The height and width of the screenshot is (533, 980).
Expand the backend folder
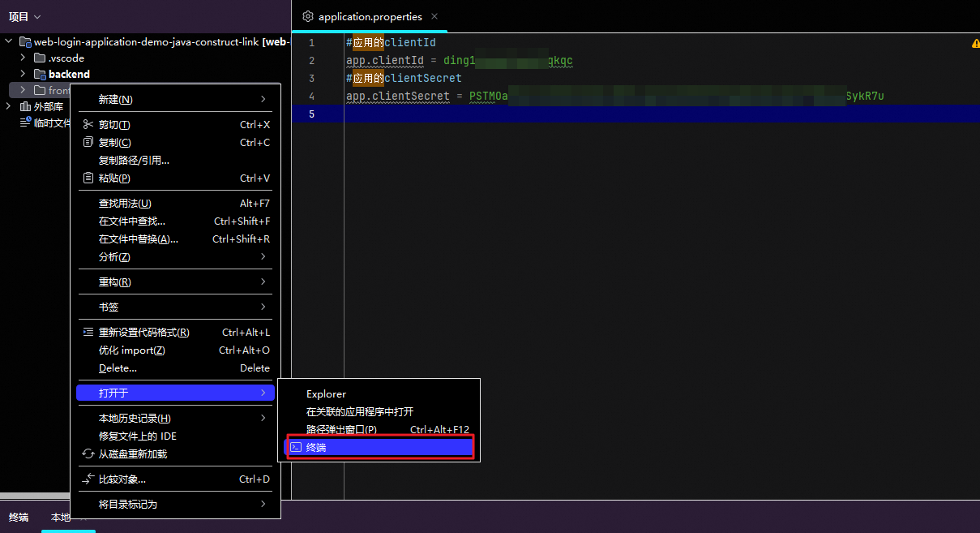tap(24, 74)
